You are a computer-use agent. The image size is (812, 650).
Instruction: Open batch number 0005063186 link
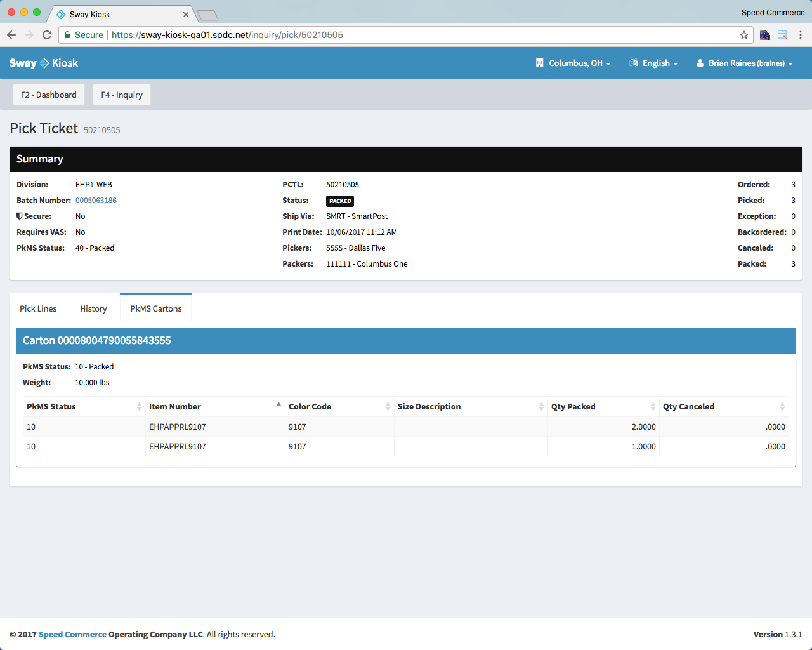point(96,200)
